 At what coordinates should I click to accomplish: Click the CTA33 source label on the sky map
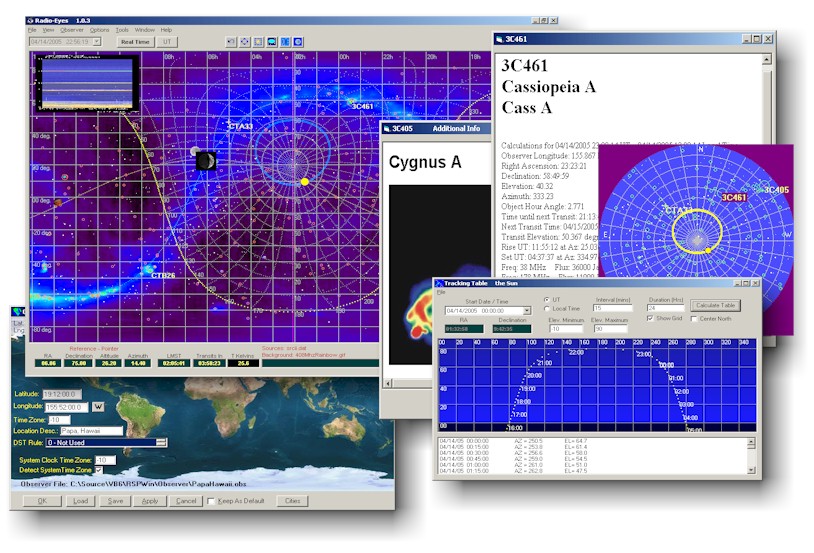[240, 126]
